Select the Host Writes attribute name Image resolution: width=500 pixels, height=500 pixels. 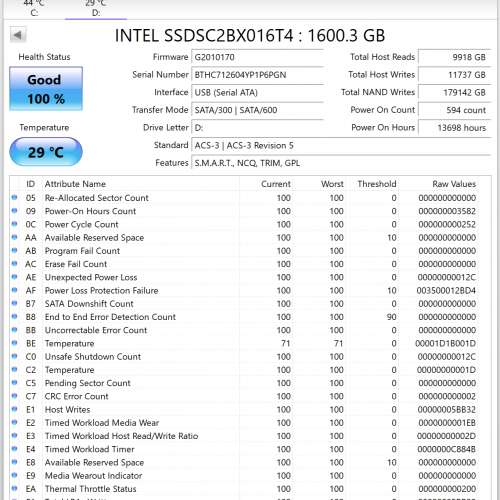tap(68, 410)
